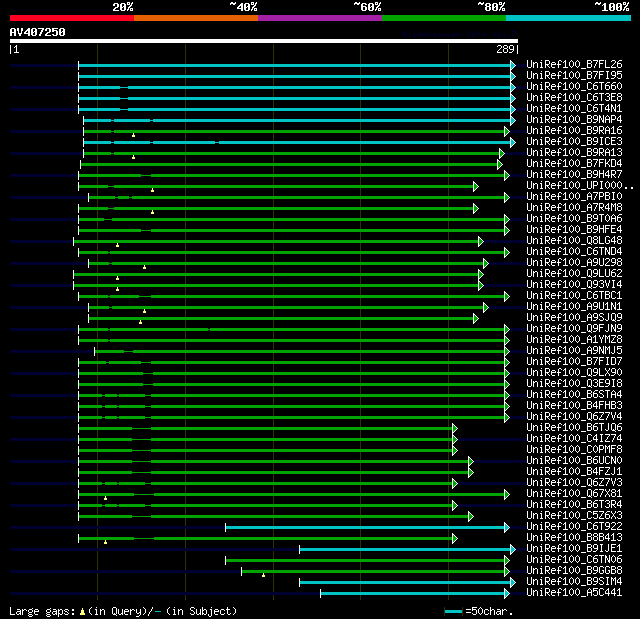Image resolution: width=640 pixels, height=619 pixels.
Task: Click the UniRef100_B7FL26 hit label
Action: pyautogui.click(x=574, y=64)
